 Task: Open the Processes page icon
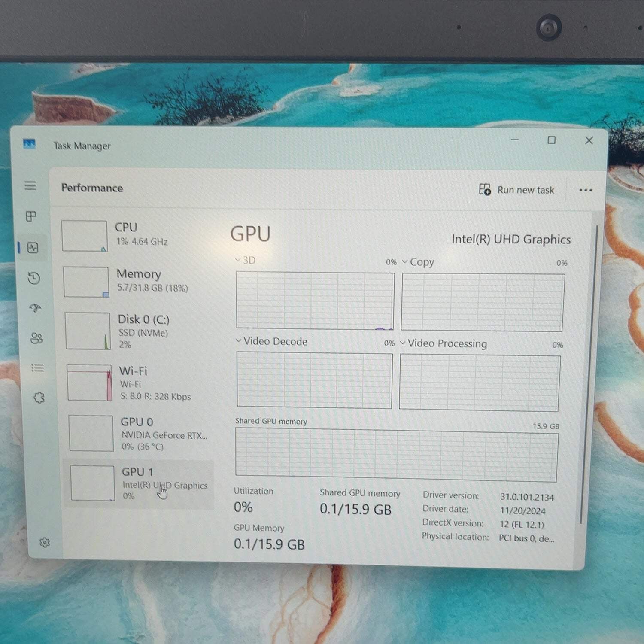point(31,216)
